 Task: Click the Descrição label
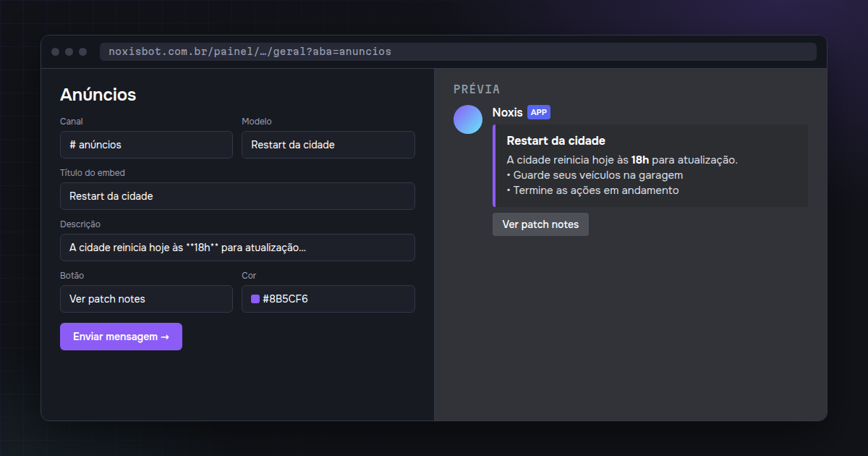click(x=80, y=224)
